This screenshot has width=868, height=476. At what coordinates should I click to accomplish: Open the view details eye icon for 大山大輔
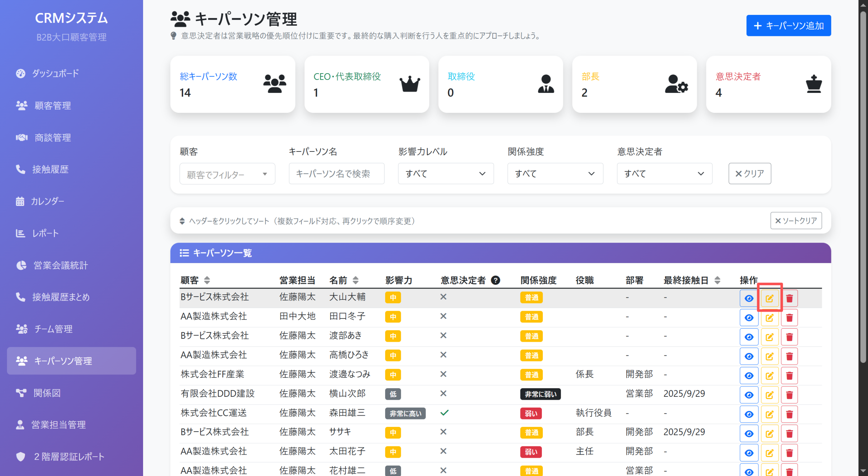749,298
